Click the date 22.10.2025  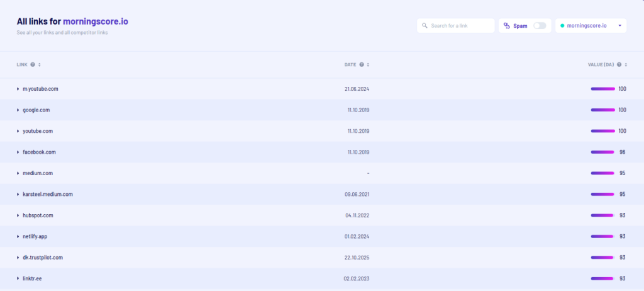tap(357, 258)
